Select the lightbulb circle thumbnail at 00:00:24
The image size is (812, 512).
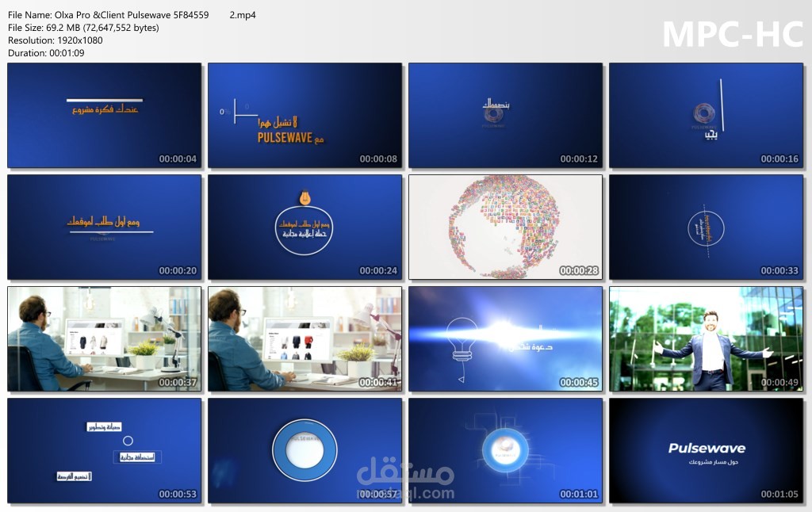click(x=305, y=227)
